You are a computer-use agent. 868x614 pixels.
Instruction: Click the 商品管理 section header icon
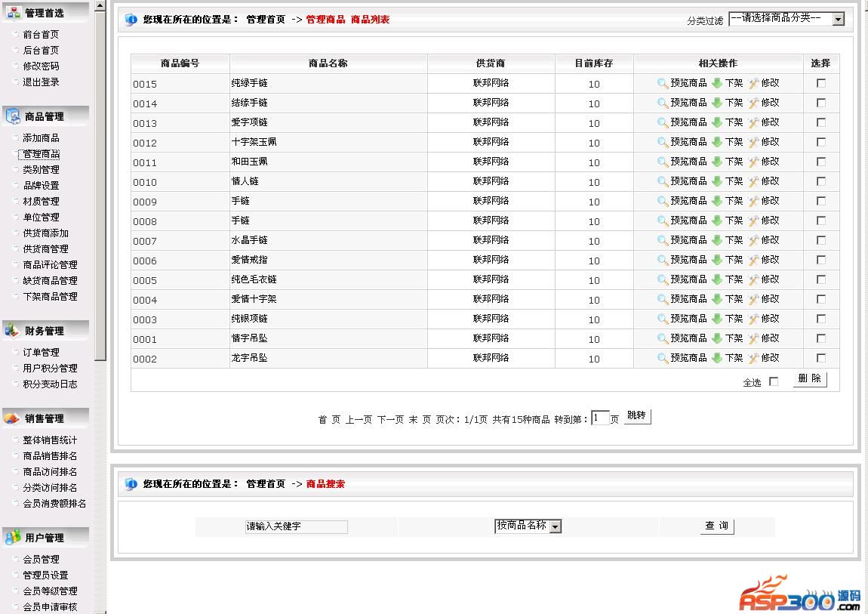click(13, 116)
